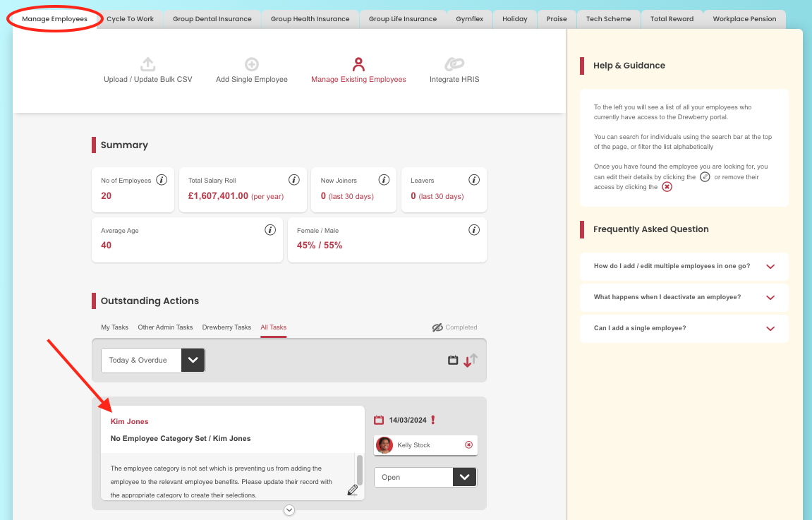Click the Integrate HRIS link icon

click(454, 64)
